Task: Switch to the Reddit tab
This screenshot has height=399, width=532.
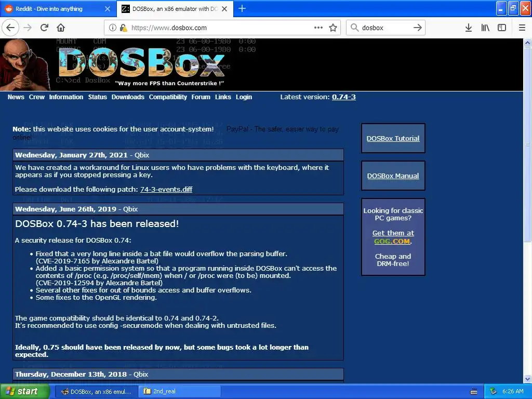Action: point(58,9)
